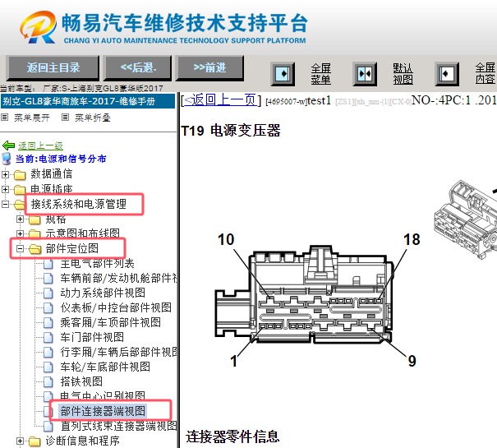
Task: Click the 搭铁视图 page icon
Action: (48, 381)
